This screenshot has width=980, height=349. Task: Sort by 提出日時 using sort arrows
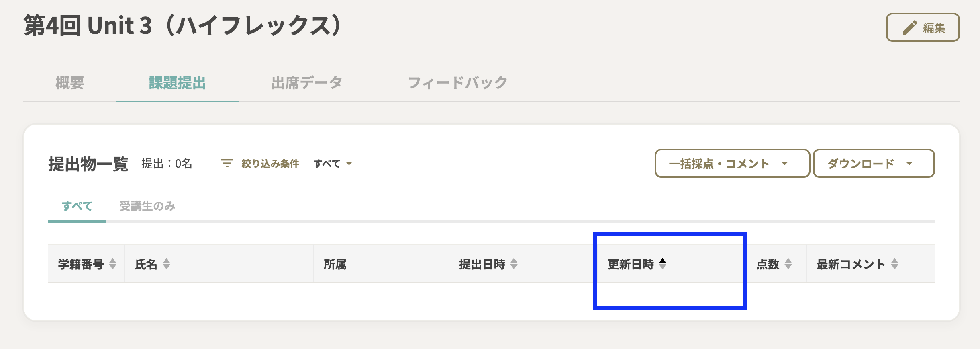point(514,264)
